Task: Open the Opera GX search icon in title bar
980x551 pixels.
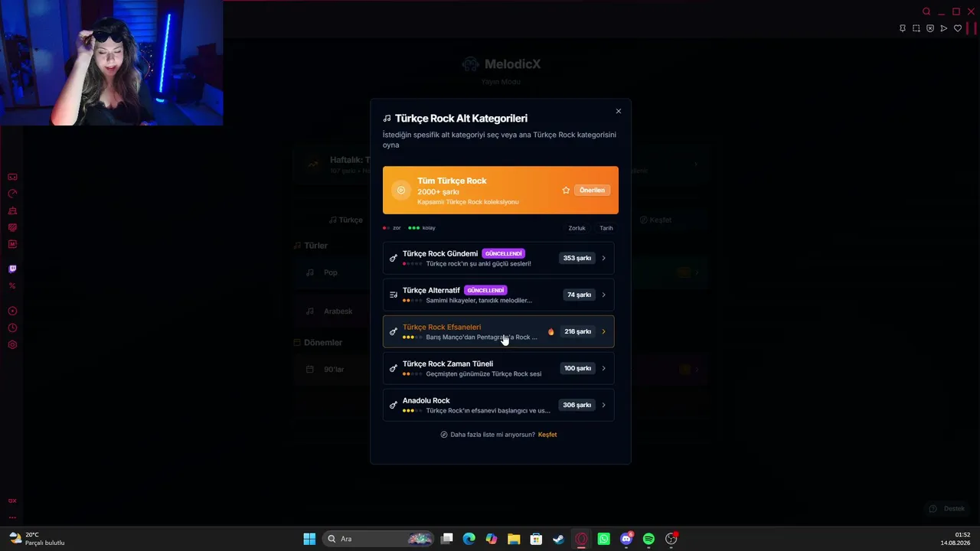Action: (926, 11)
